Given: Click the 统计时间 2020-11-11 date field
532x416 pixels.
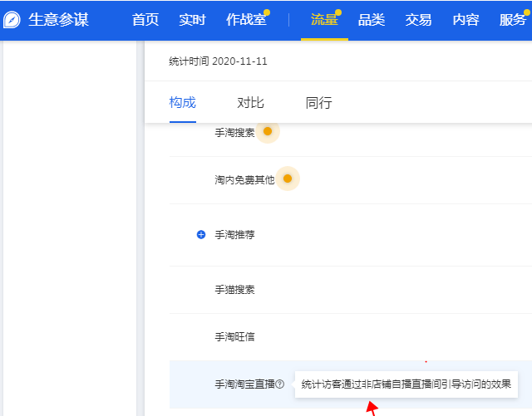Looking at the screenshot, I should coord(218,61).
